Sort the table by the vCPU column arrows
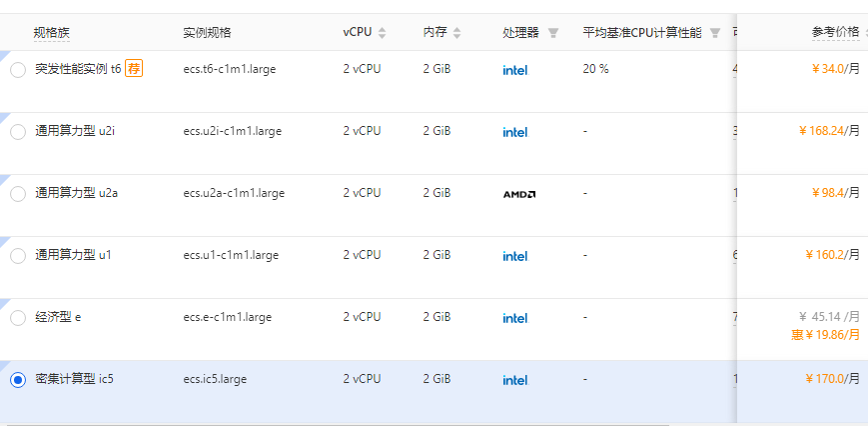 [382, 33]
